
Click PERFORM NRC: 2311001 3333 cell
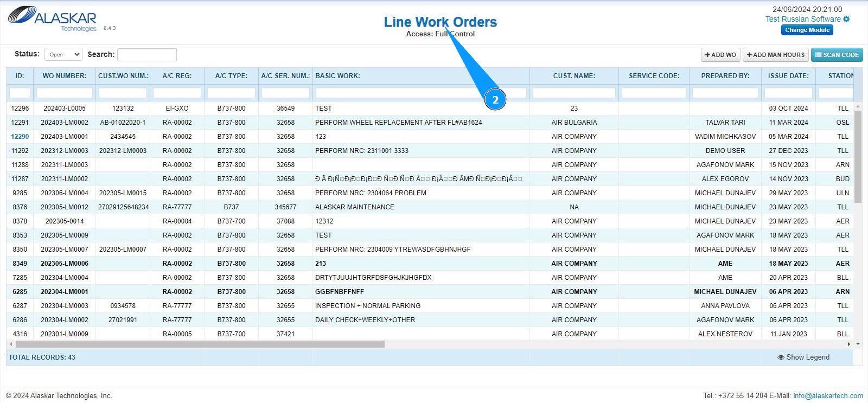point(362,151)
